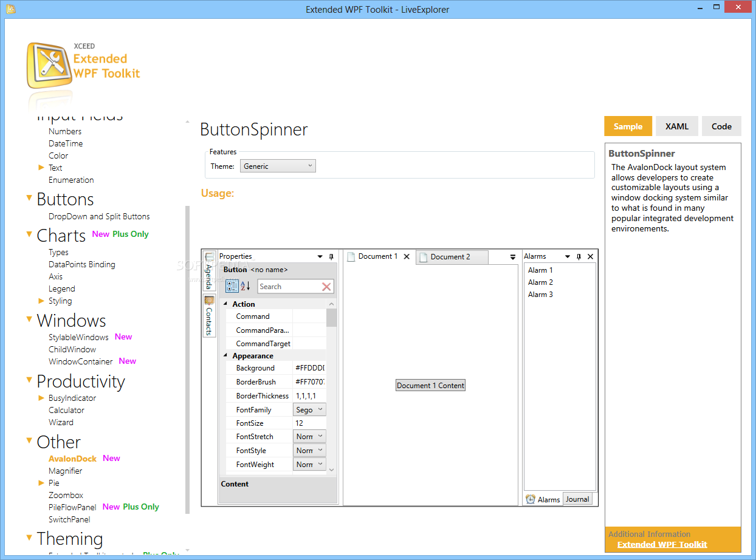Open the FontFamily dropdown
Image resolution: width=756 pixels, height=560 pixels.
point(309,410)
